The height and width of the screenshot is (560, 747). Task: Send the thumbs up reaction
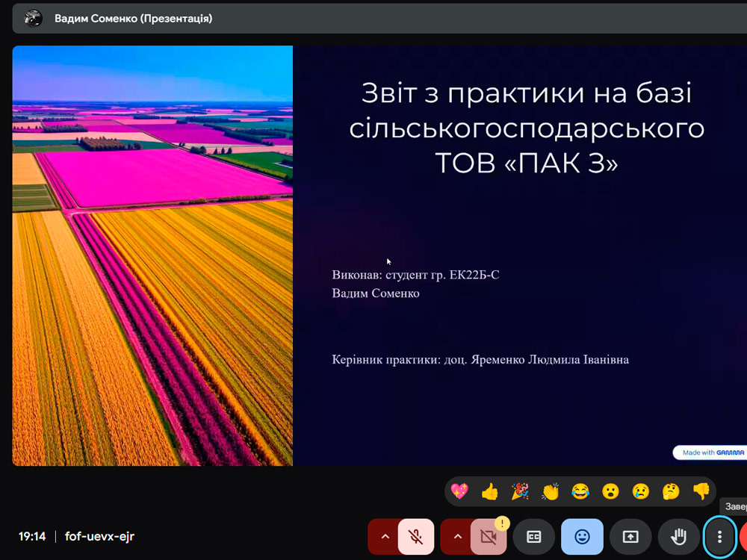click(490, 491)
